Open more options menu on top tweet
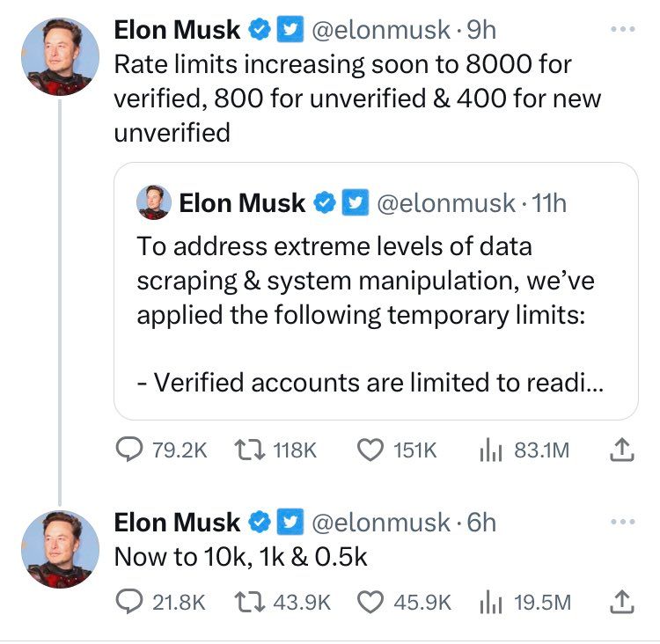This screenshot has height=644, width=660. pyautogui.click(x=623, y=29)
